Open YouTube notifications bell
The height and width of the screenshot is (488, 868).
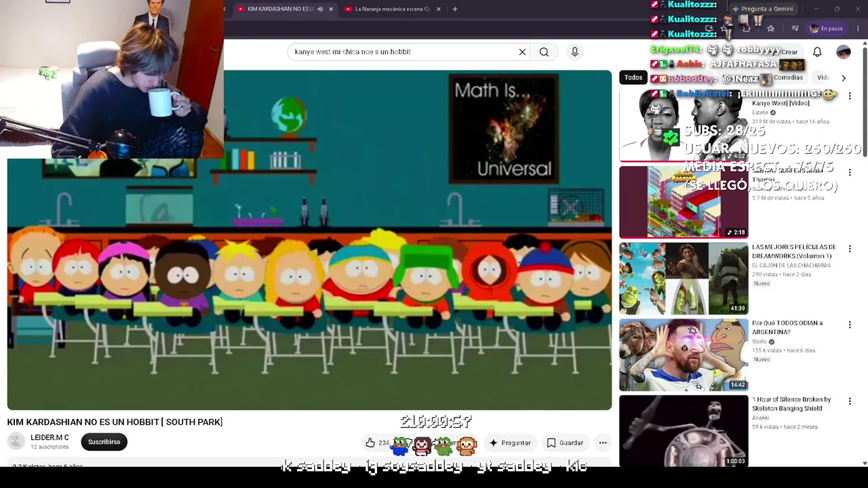[817, 52]
